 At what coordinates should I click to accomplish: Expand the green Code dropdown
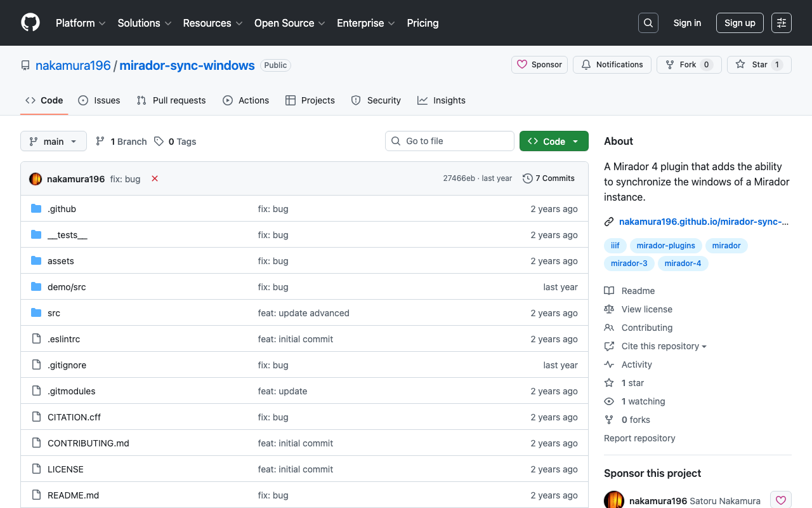point(554,141)
